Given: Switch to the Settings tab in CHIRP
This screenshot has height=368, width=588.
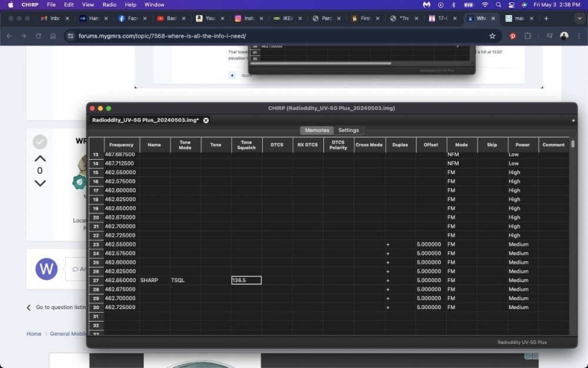Looking at the screenshot, I should click(349, 130).
